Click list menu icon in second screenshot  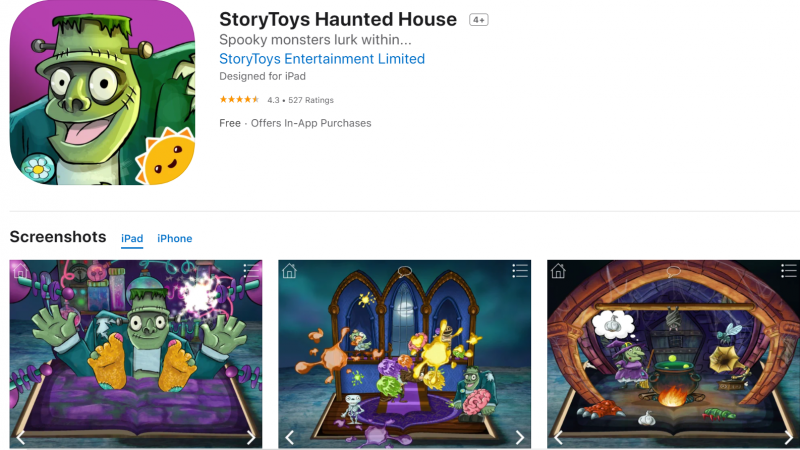(x=520, y=271)
